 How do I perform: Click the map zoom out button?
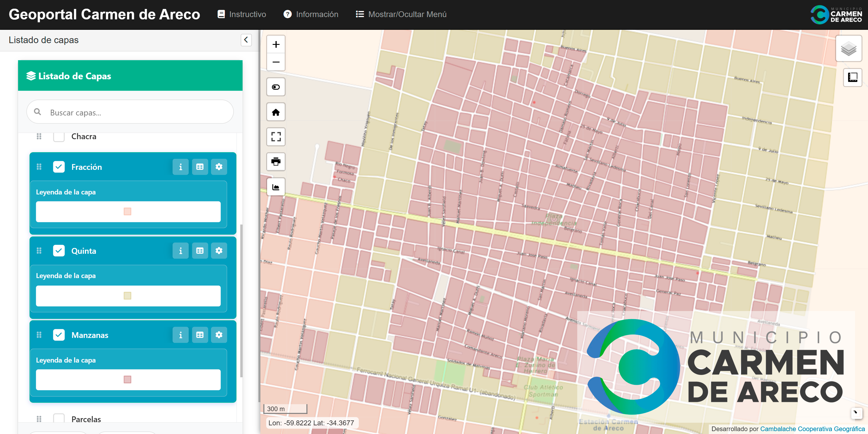coord(276,62)
